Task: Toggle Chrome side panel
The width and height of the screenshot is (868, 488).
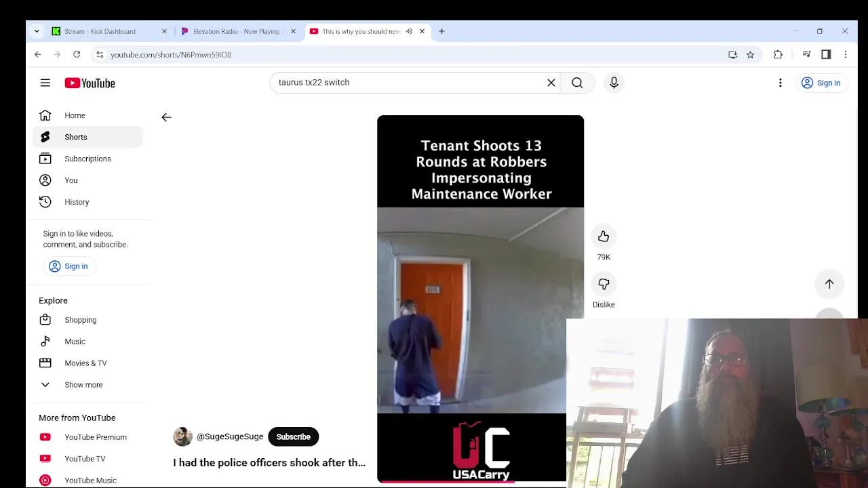Action: point(826,55)
